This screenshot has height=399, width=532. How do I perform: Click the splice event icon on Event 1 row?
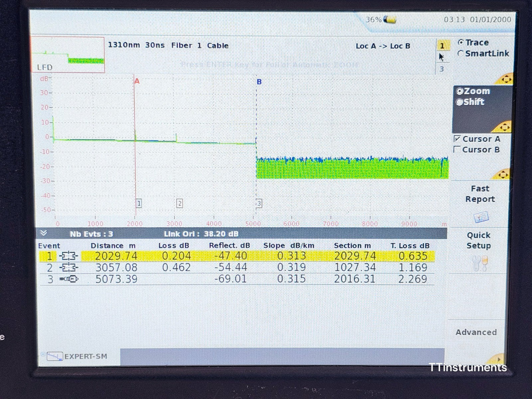pyautogui.click(x=69, y=256)
